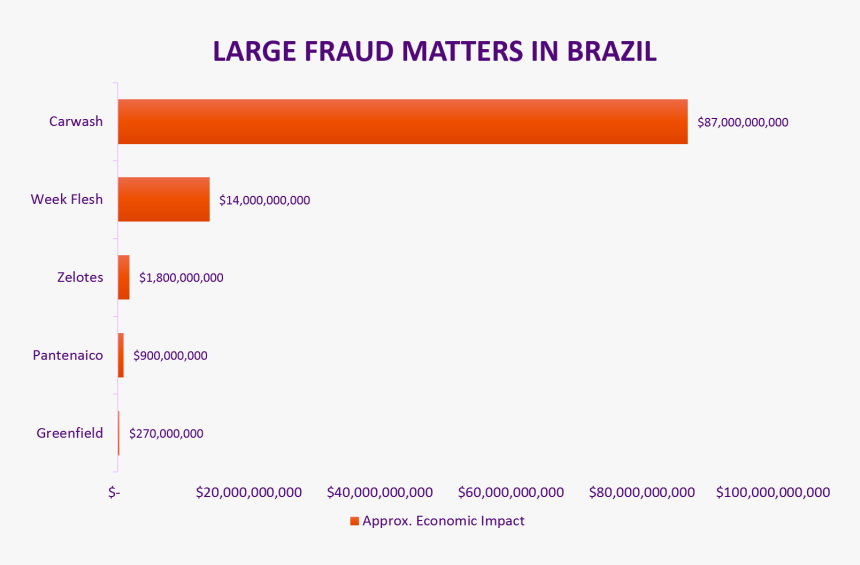The image size is (860, 565).
Task: Click the $100,000,000,000 axis tick label
Action: coord(773,492)
